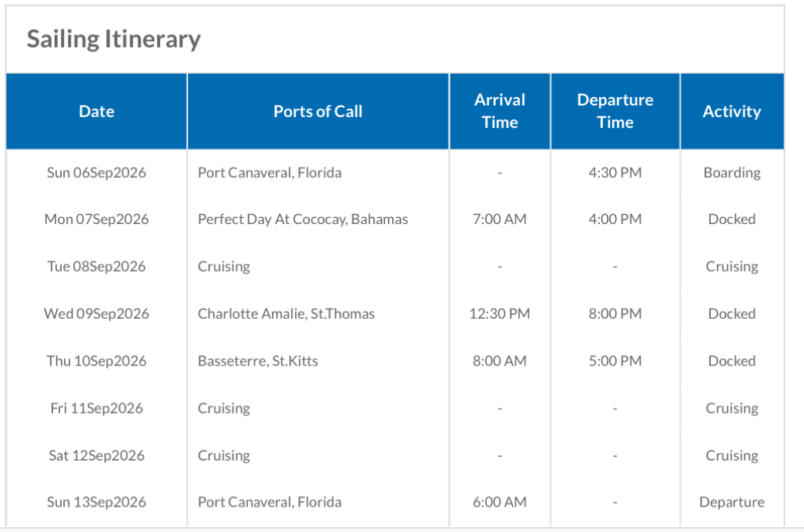Click the Sailing Itinerary heading
Image resolution: width=804 pixels, height=532 pixels.
[x=114, y=39]
